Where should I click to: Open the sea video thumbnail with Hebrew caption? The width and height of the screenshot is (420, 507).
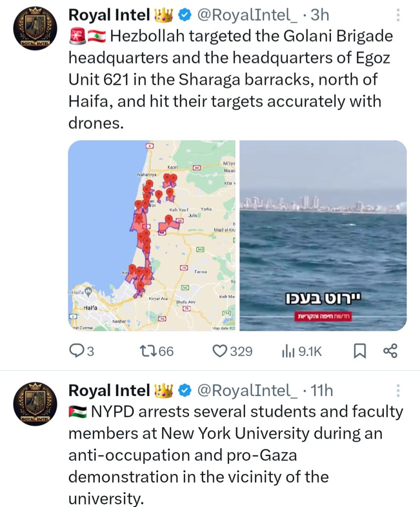click(x=323, y=236)
